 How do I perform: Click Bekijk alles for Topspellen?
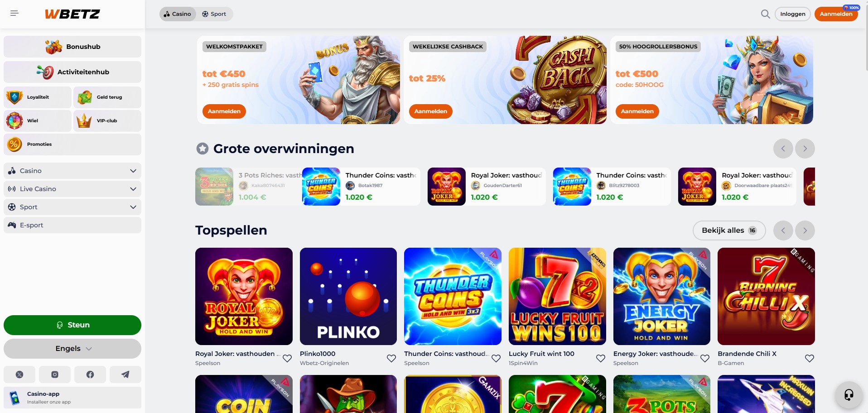click(x=729, y=231)
